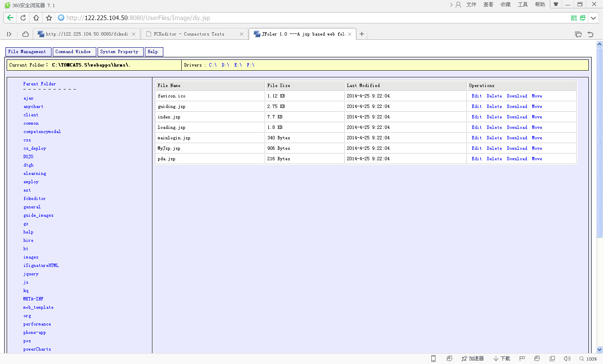Click the Help button
603x364 pixels.
coord(154,52)
